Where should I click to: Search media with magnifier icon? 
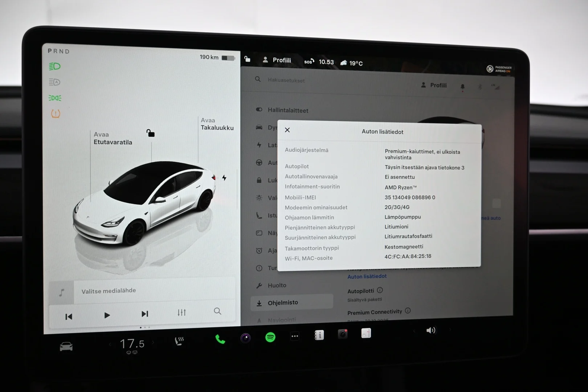tap(217, 311)
